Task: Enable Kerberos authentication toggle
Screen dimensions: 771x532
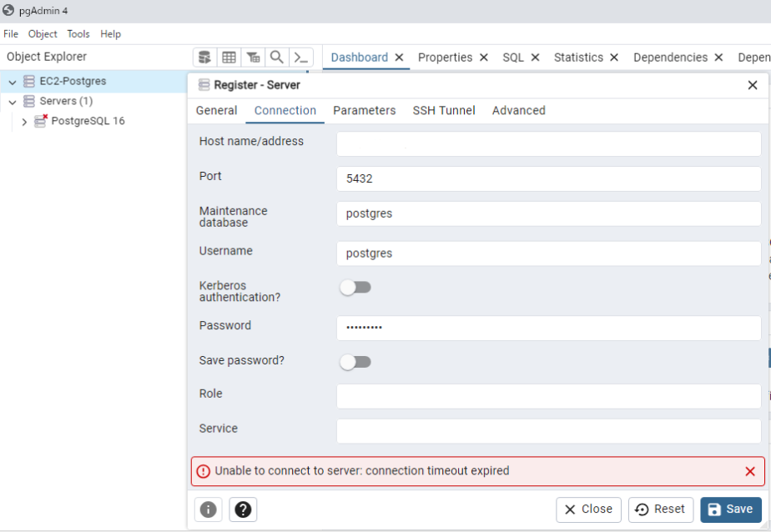Action: click(x=355, y=288)
